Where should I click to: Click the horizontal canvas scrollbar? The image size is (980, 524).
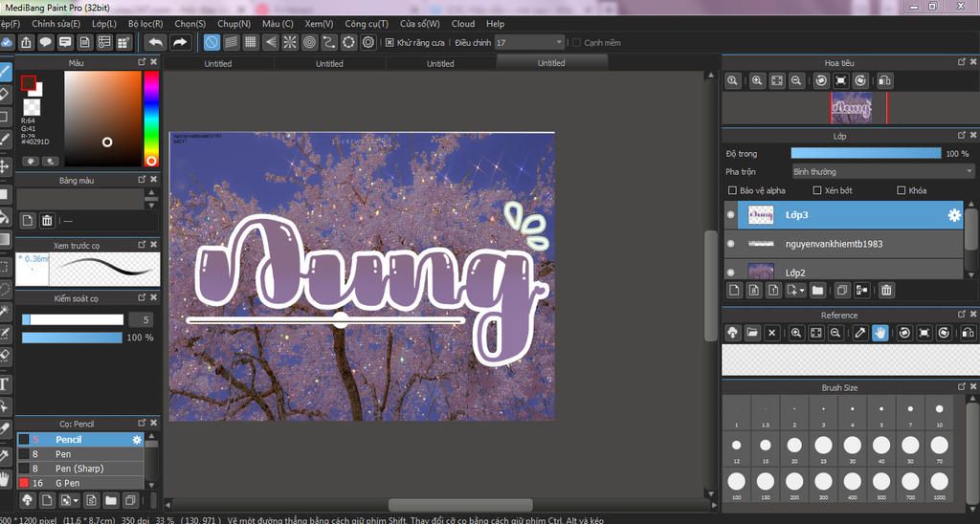tap(460, 505)
